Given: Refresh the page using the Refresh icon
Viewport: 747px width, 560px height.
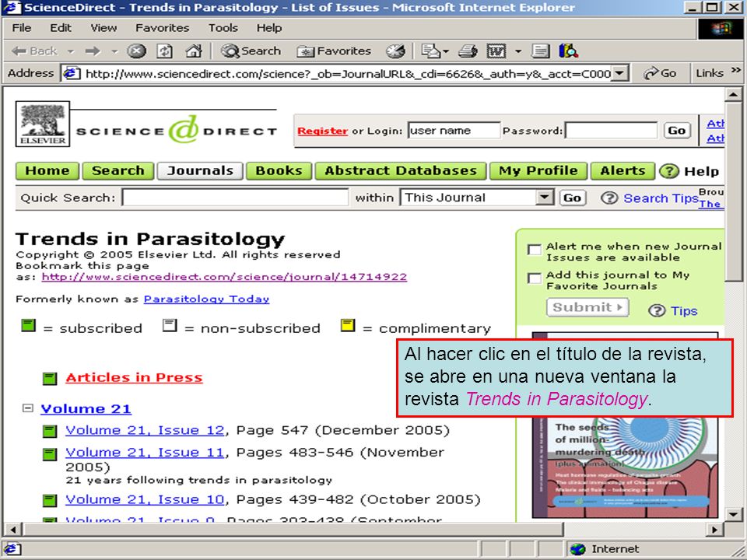Looking at the screenshot, I should (164, 51).
